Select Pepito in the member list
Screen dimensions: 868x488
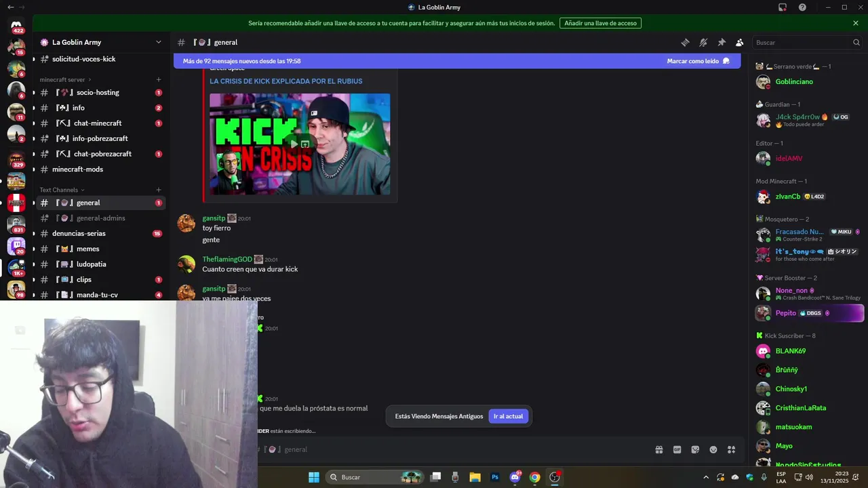click(x=809, y=313)
